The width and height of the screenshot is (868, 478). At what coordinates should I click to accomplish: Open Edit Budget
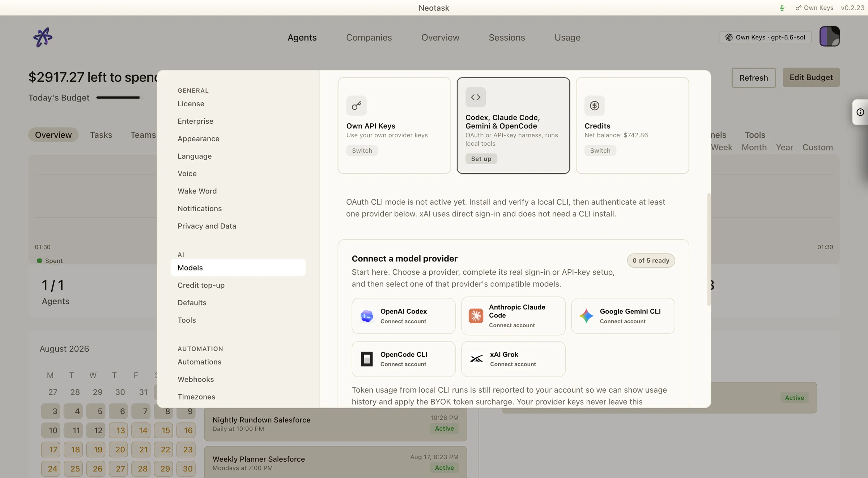coord(811,77)
